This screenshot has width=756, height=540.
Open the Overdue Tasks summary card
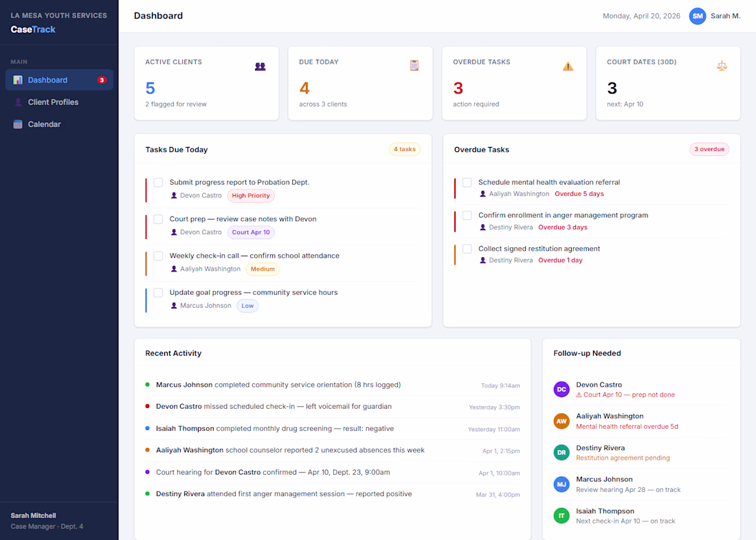pyautogui.click(x=514, y=83)
